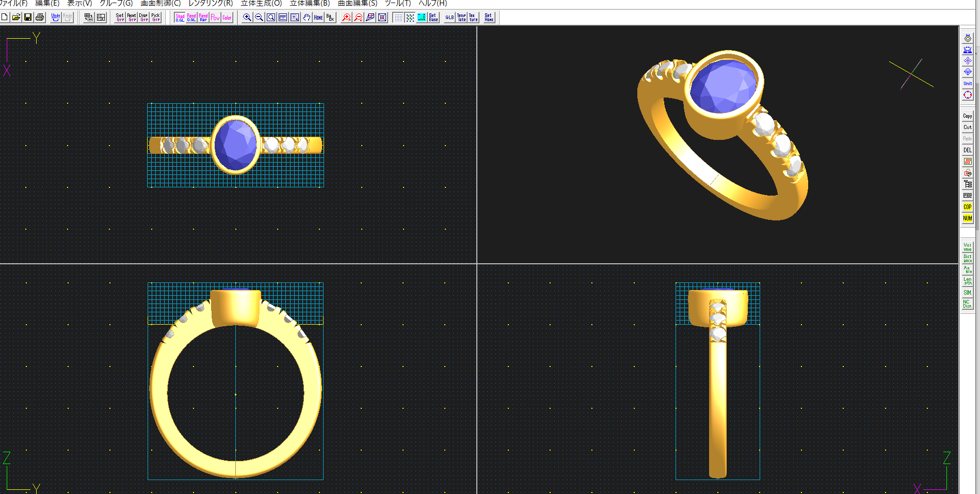Toggle the yellow NUM button
Screen dimensions: 980x494
click(968, 218)
